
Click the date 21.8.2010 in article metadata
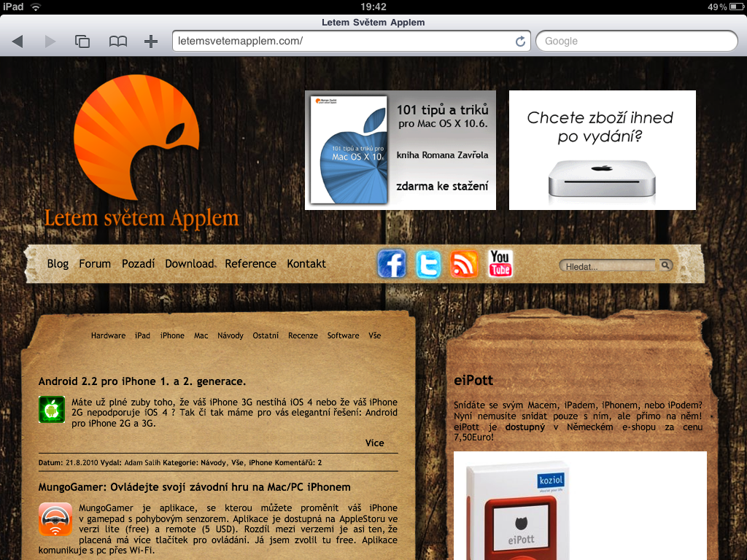coord(82,462)
